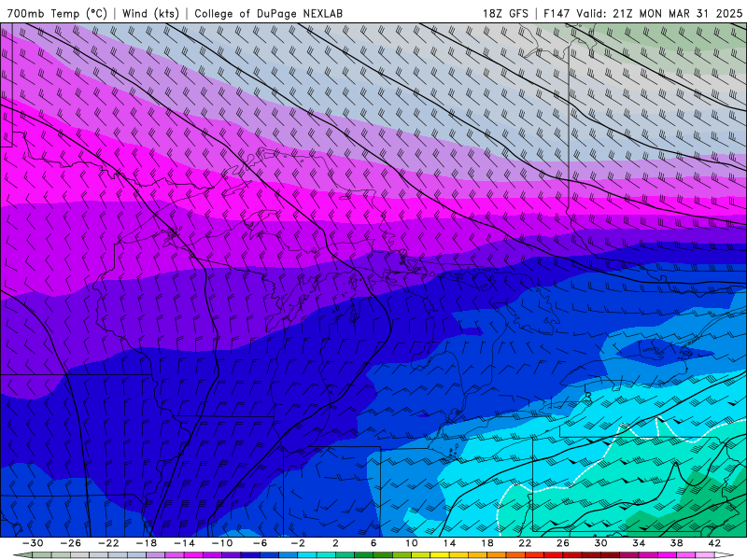Click the 'College of DuPage NEXLAB' credit text

268,13
